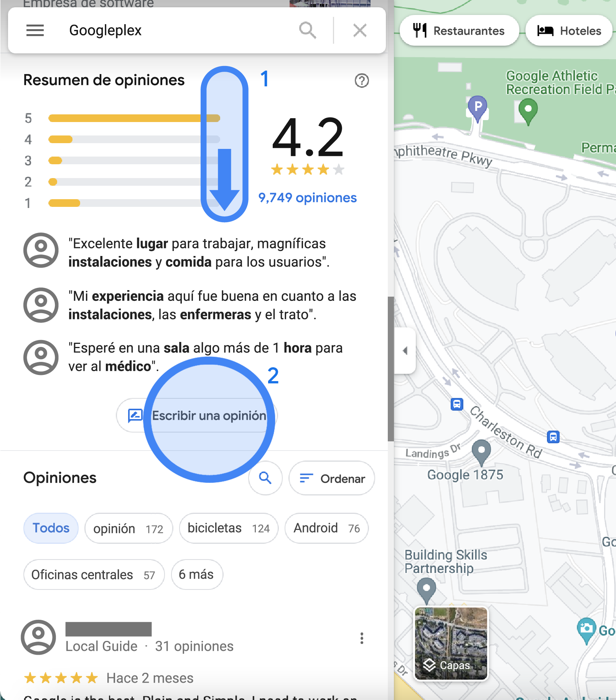Filter reviews by Android 76 chip
Screen dimensions: 616x700
327,528
